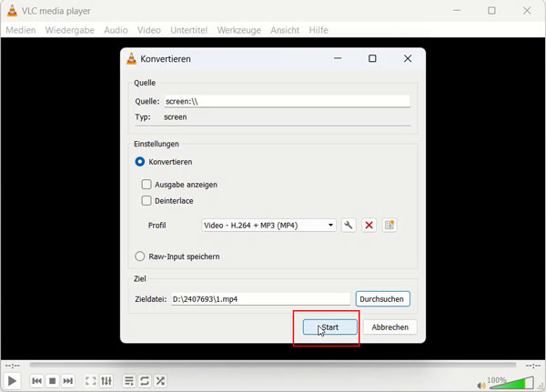Click the Start button
Image resolution: width=546 pixels, height=392 pixels.
point(329,327)
